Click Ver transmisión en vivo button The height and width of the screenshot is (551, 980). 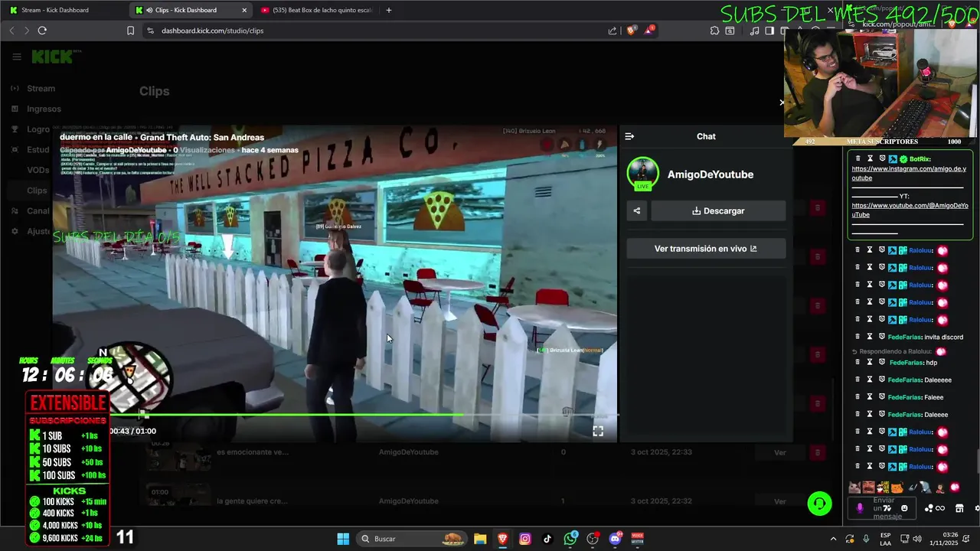pyautogui.click(x=706, y=249)
